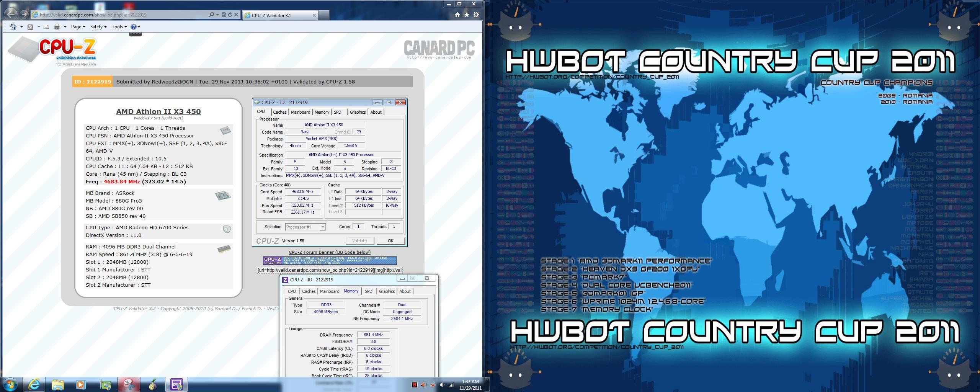Click the Snipping Tool taskbar icon

click(129, 384)
